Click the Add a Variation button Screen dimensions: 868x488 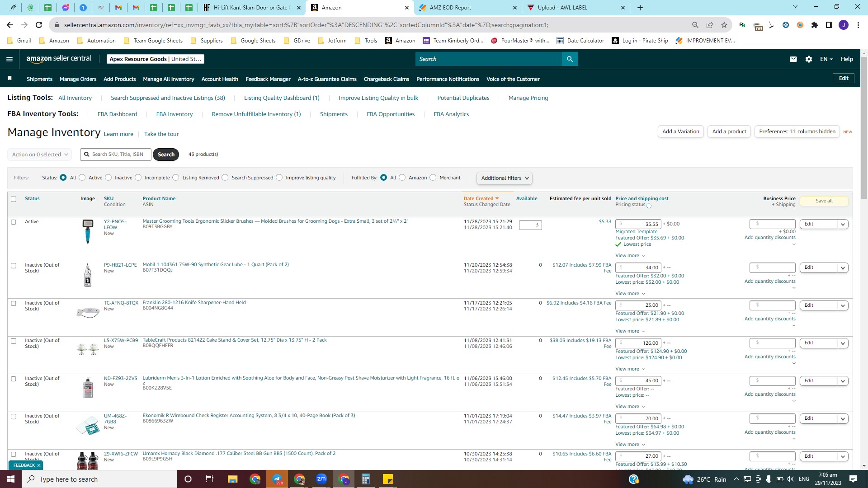click(x=681, y=131)
